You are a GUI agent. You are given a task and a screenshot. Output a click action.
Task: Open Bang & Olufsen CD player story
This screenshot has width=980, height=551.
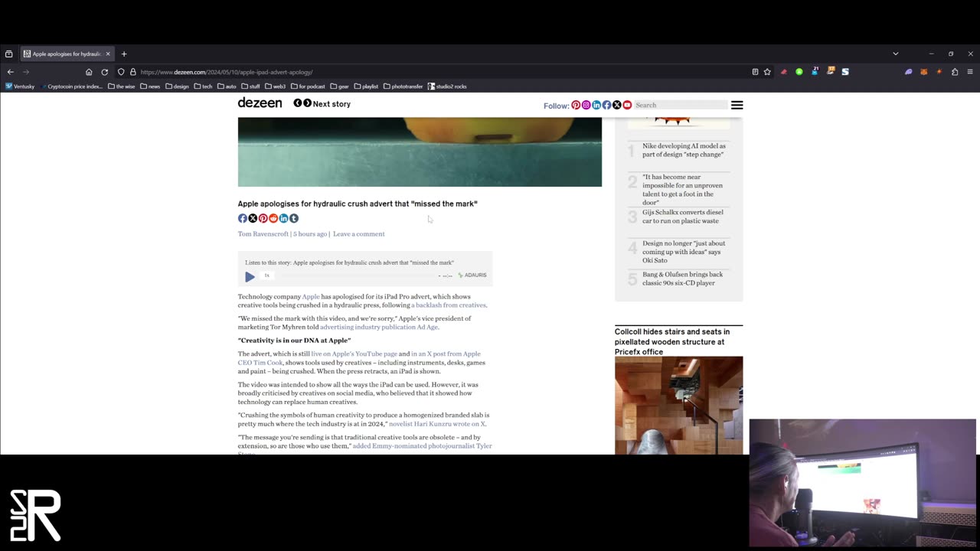click(682, 279)
